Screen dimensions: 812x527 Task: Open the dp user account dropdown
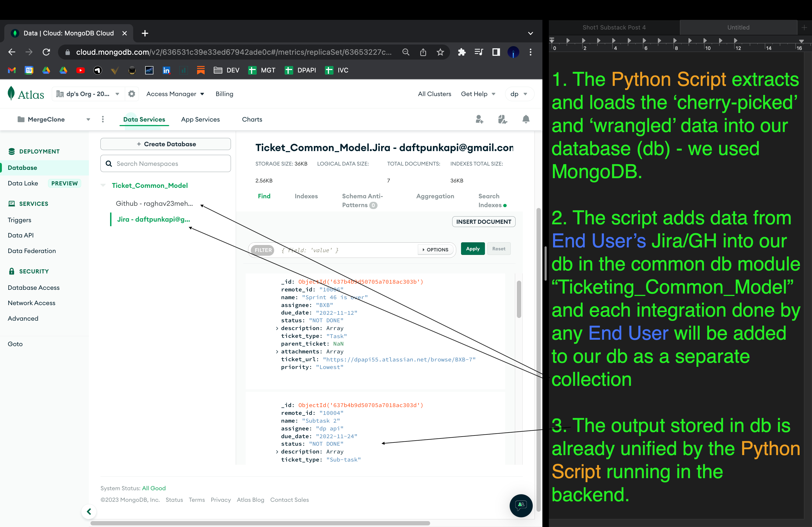click(x=519, y=94)
